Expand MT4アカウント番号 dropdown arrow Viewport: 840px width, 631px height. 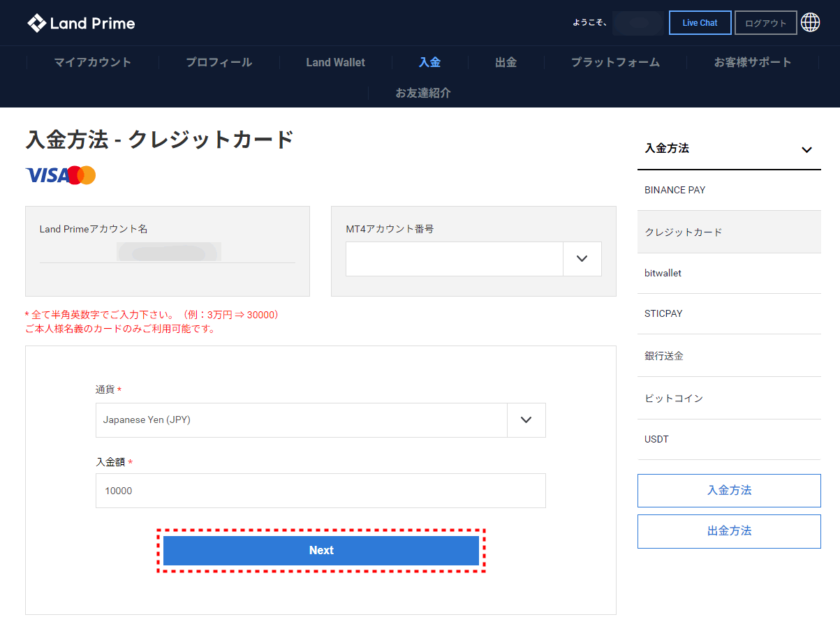[x=582, y=258]
